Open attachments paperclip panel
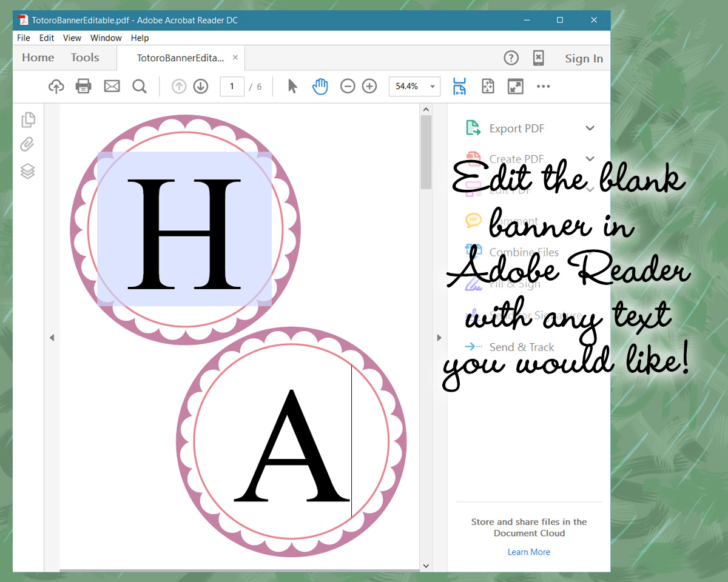Viewport: 728px width, 582px height. coord(27,144)
